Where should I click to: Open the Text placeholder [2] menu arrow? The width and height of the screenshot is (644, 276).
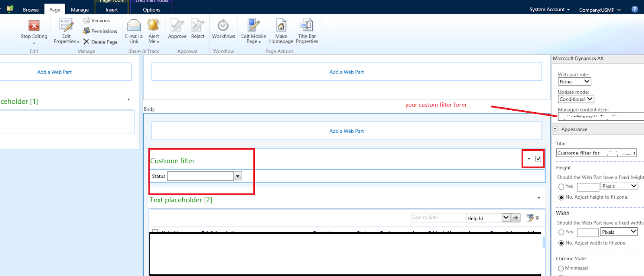[x=539, y=198]
